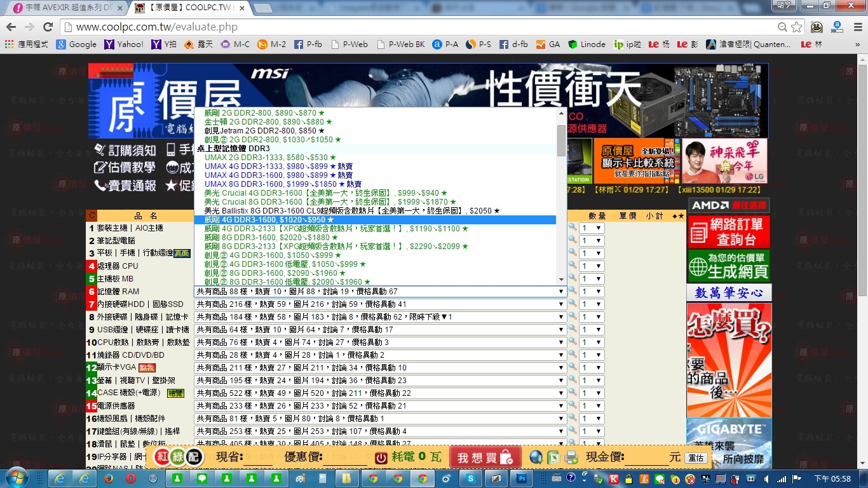Click the magnifier icon in 電源供應器 row
Screen dimensions: 868x488
point(572,405)
